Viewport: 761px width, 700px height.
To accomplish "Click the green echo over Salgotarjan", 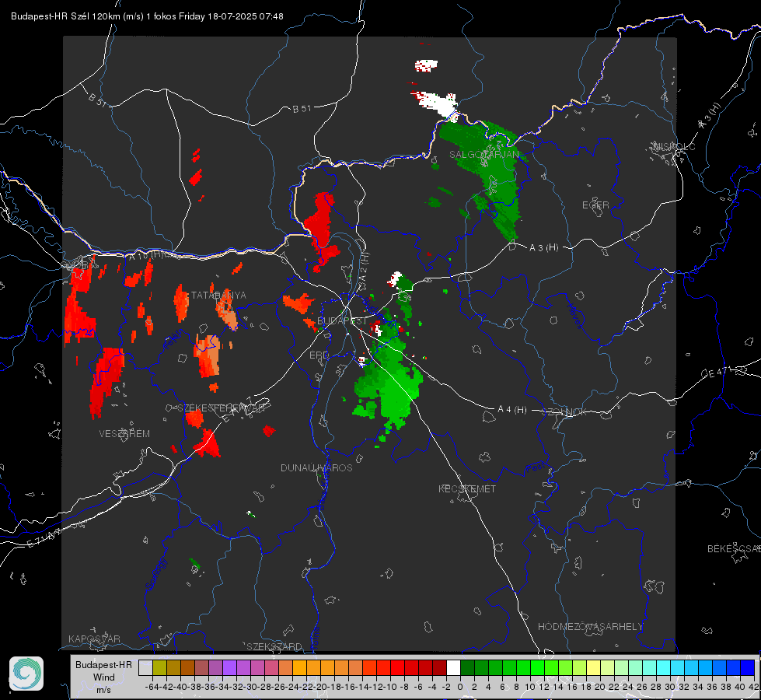I will point(485,170).
